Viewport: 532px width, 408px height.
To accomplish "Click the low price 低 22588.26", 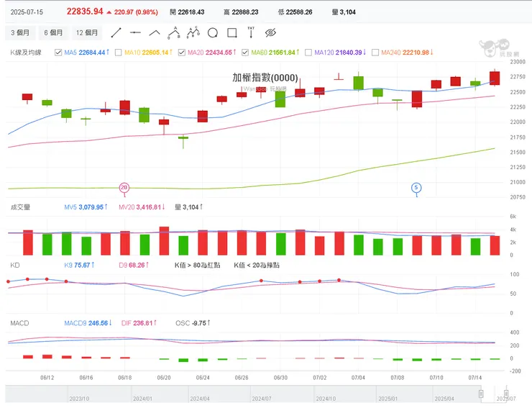I will (295, 12).
